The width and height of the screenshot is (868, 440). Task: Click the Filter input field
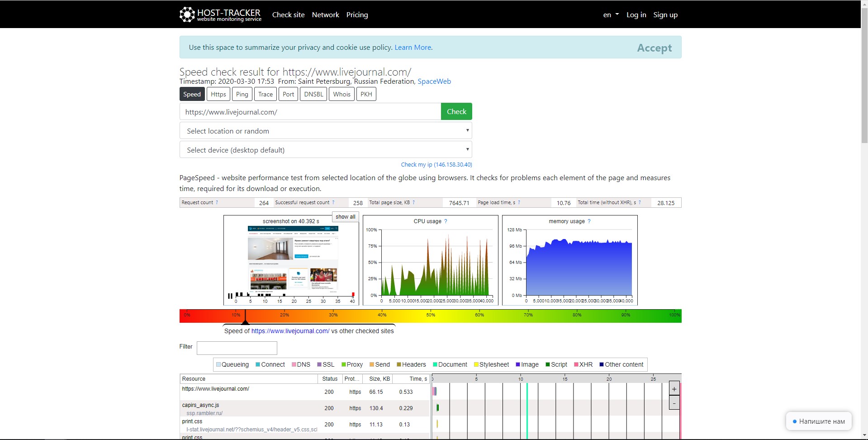pos(237,348)
